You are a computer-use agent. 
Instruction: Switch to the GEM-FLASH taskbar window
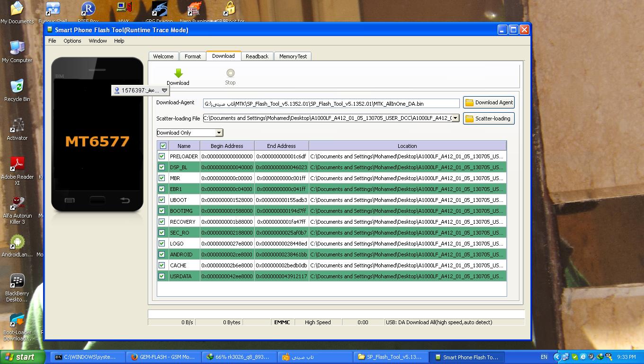click(x=164, y=357)
